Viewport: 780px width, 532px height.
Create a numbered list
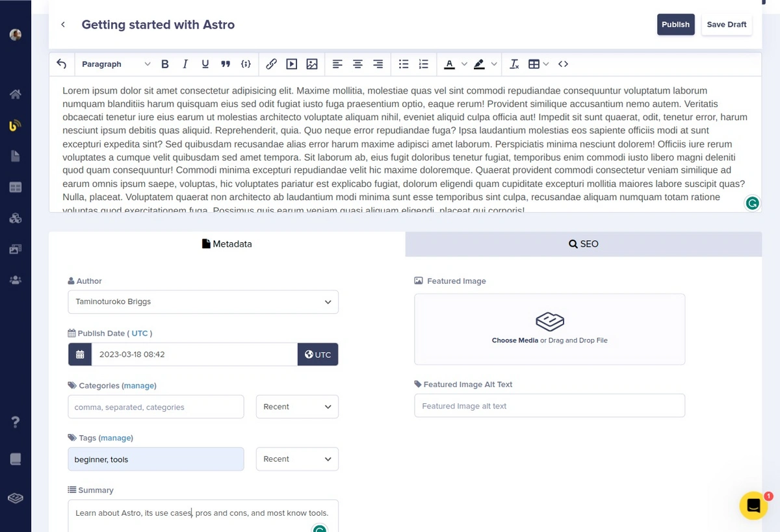[x=424, y=64]
